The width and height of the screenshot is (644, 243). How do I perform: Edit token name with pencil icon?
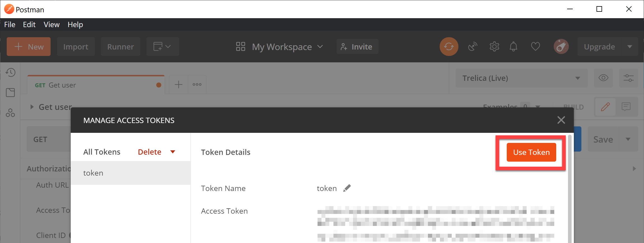pos(347,188)
